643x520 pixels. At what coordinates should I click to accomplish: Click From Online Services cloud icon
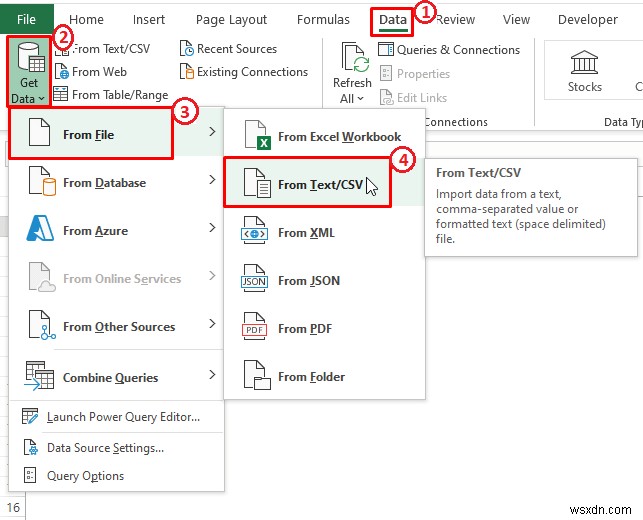[x=42, y=277]
